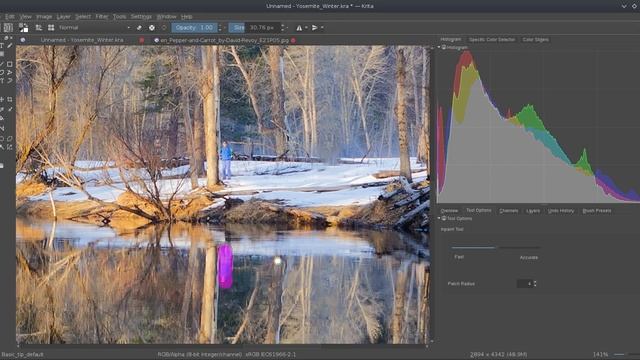Close the Yosemite_Winter.kra document tab
The height and width of the screenshot is (360, 640).
click(142, 40)
